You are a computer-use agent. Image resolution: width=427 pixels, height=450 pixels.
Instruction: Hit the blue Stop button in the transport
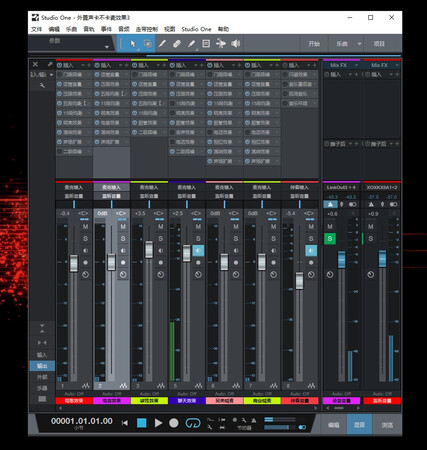pos(142,423)
